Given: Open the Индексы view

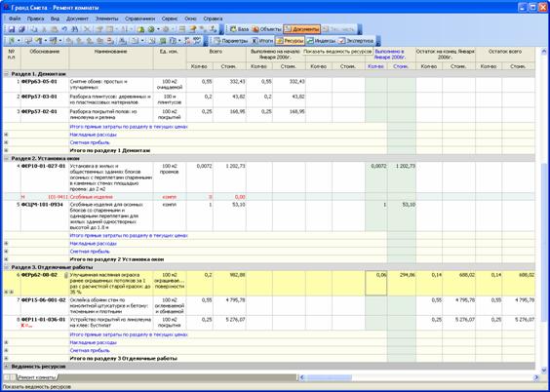Looking at the screenshot, I should coord(321,41).
